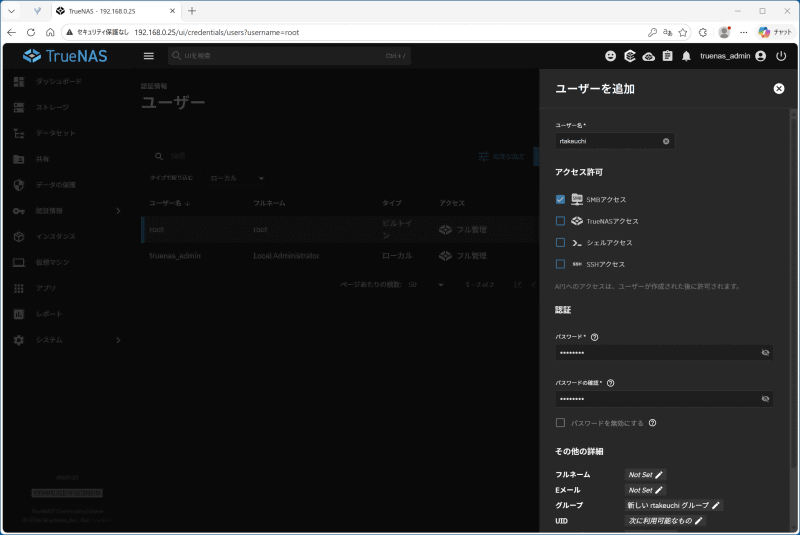Open the items per page dropdown
Screen dimensions: 800x535
426,285
